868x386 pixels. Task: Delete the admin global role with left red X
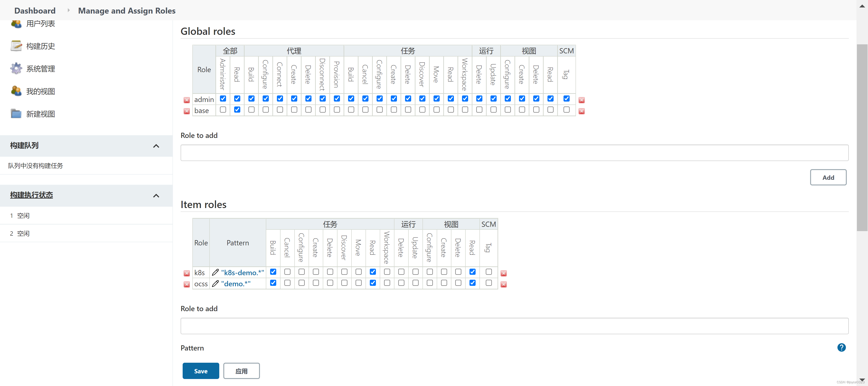pyautogui.click(x=186, y=100)
